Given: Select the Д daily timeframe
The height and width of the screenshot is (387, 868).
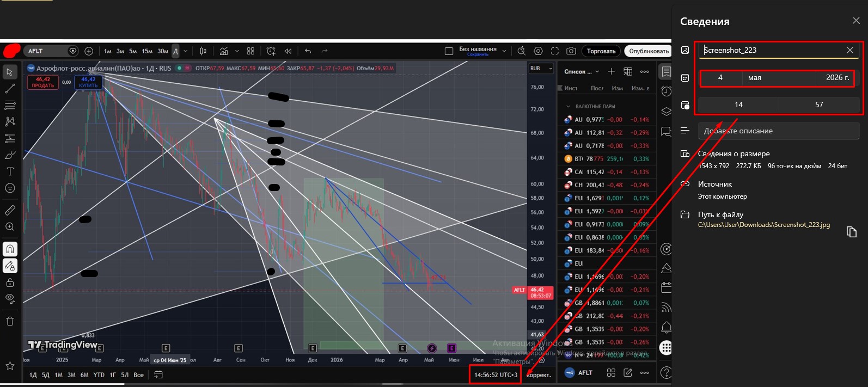Looking at the screenshot, I should pos(175,51).
